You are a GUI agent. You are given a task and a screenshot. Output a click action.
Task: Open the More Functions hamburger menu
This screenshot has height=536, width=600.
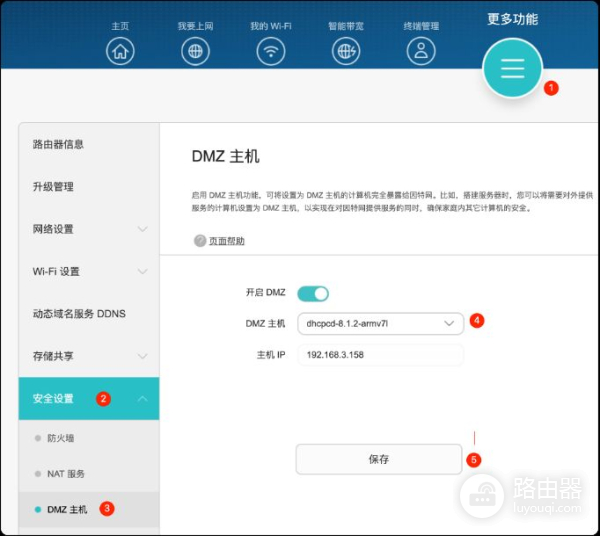tap(513, 68)
